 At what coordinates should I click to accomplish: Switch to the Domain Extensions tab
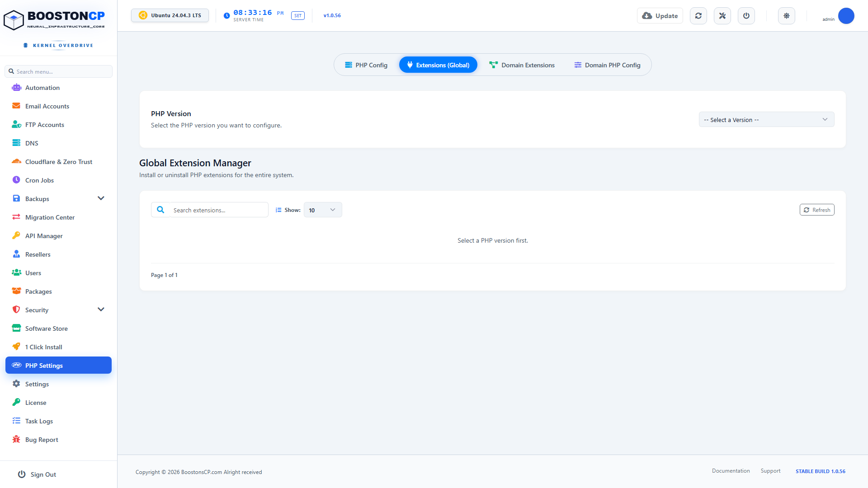522,65
